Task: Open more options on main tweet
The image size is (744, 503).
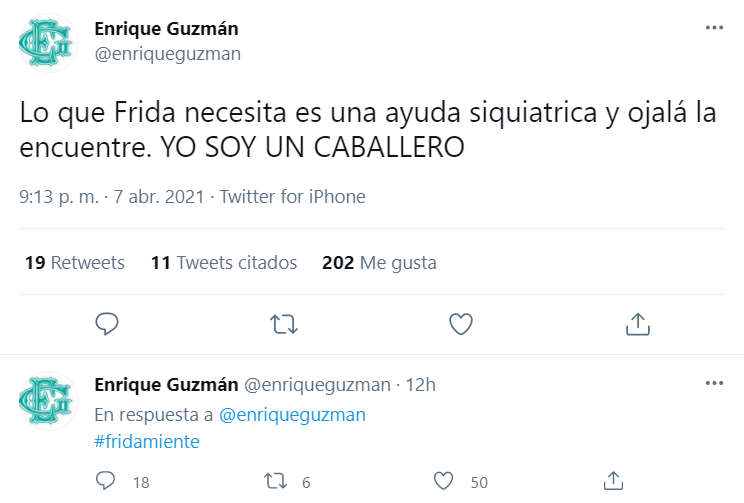Action: pyautogui.click(x=714, y=28)
